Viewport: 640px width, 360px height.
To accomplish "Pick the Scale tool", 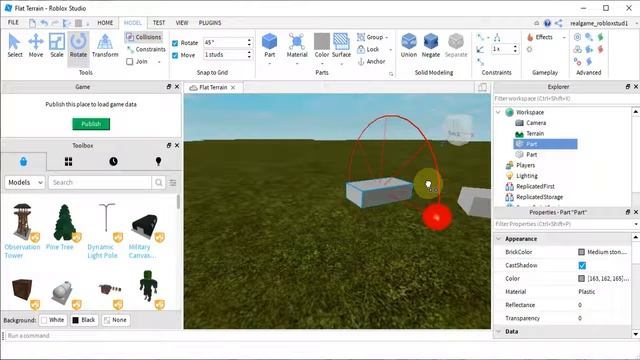I will (57, 46).
